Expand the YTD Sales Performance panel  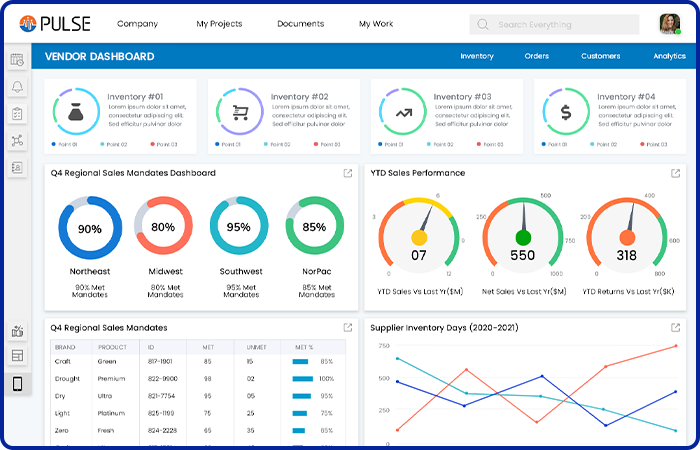tap(675, 173)
